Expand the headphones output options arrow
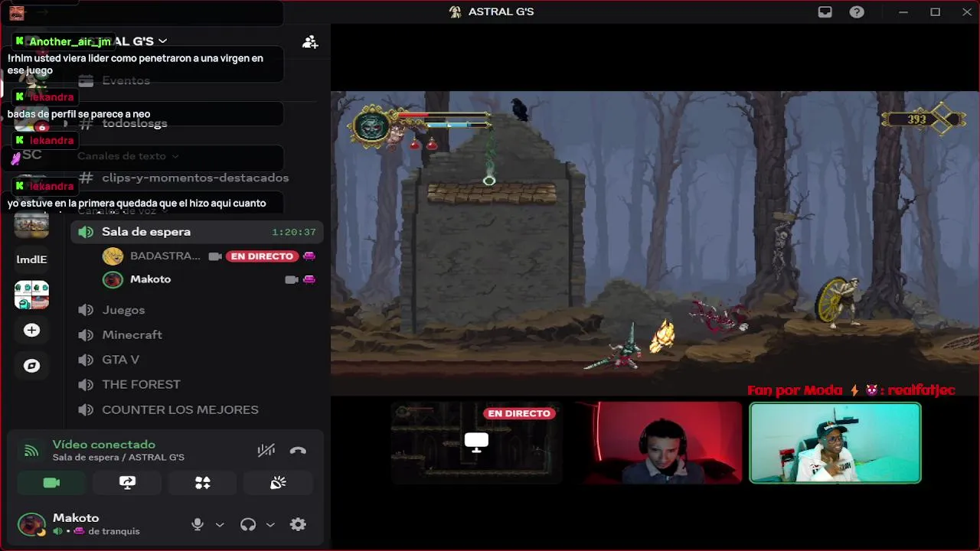This screenshot has height=551, width=980. point(270,525)
